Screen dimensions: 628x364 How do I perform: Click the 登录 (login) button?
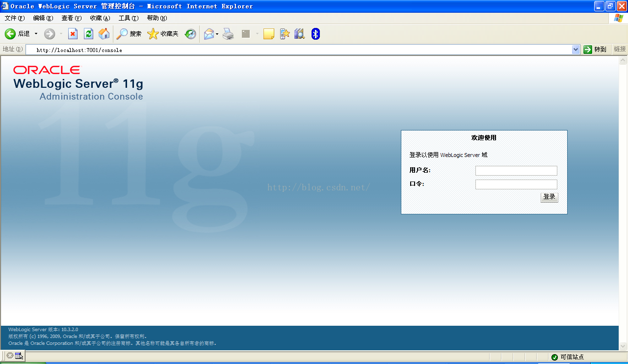(x=549, y=197)
